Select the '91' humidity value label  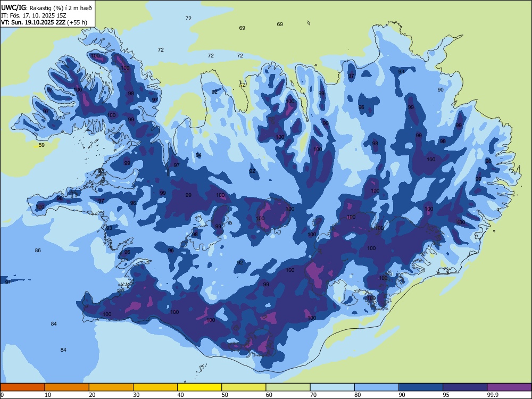pyautogui.click(x=8, y=282)
